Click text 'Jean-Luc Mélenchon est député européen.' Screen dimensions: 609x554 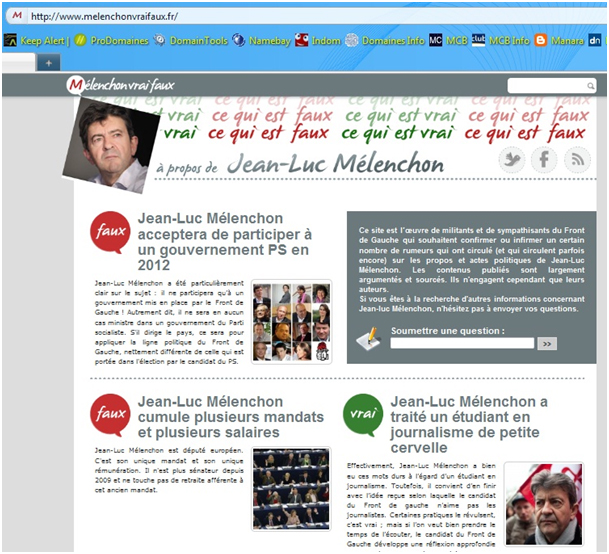tap(169, 451)
